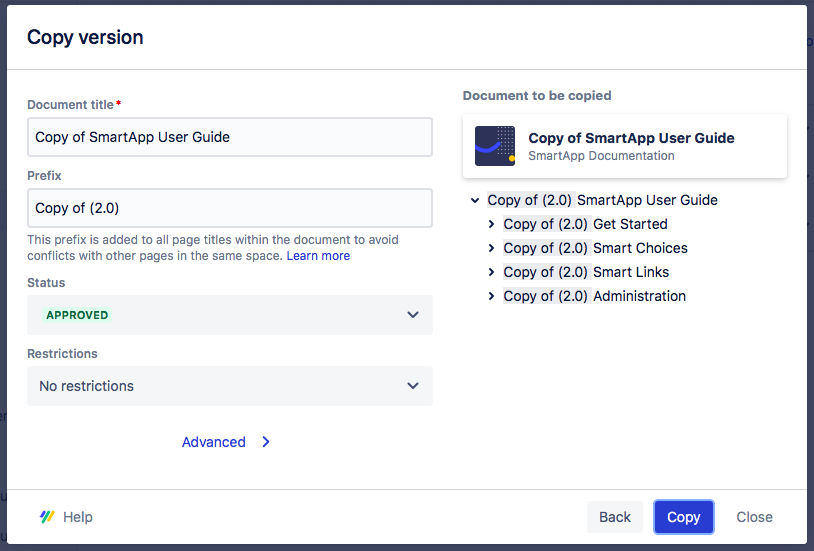Open the Learn more link
814x551 pixels.
318,256
